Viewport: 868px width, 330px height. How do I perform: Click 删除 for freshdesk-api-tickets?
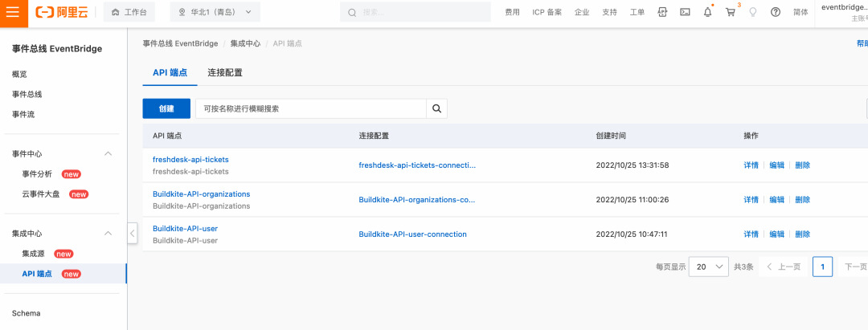click(x=803, y=165)
